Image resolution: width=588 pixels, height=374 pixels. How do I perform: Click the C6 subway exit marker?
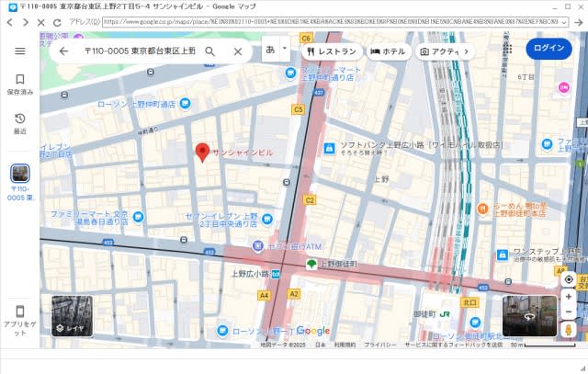[x=306, y=38]
